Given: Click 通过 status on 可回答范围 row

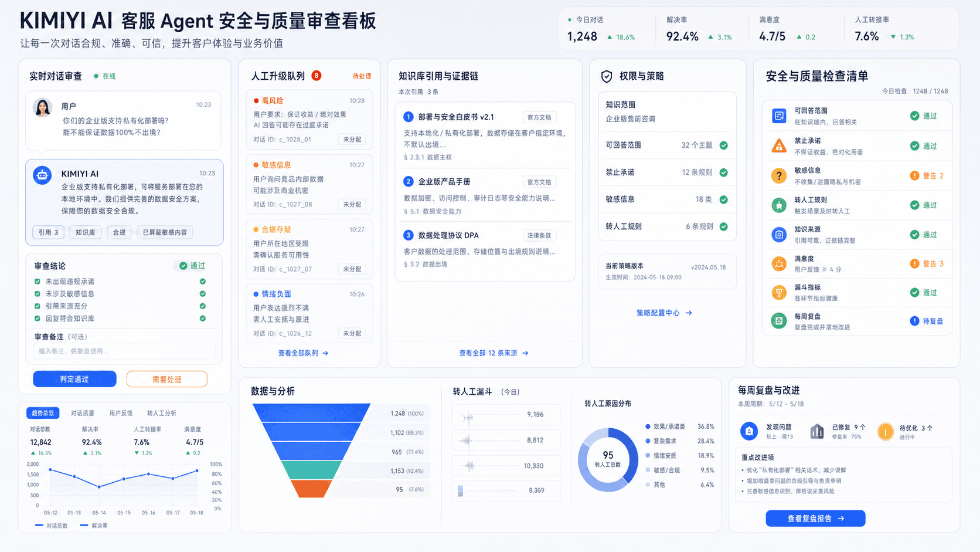Looking at the screenshot, I should click(x=924, y=116).
